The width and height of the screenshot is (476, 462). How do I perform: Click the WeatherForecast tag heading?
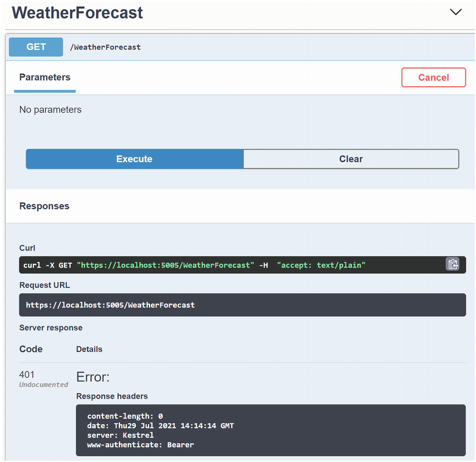tap(77, 13)
